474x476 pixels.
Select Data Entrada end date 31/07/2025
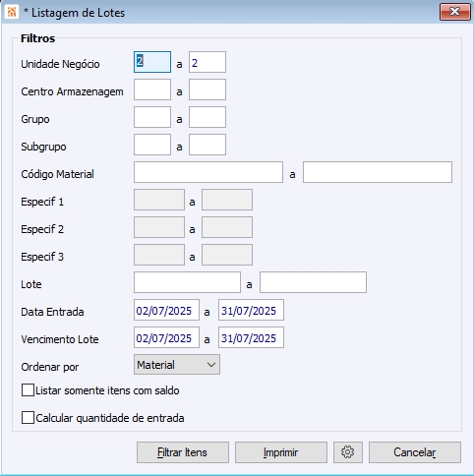tap(251, 310)
